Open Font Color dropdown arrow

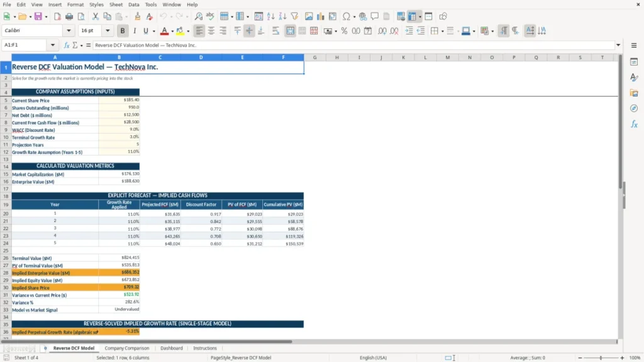point(172,31)
